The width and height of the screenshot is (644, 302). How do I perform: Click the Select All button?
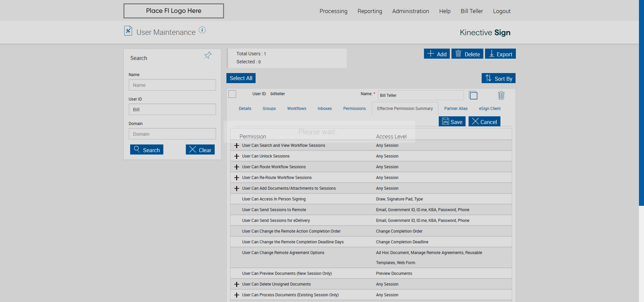(241, 78)
